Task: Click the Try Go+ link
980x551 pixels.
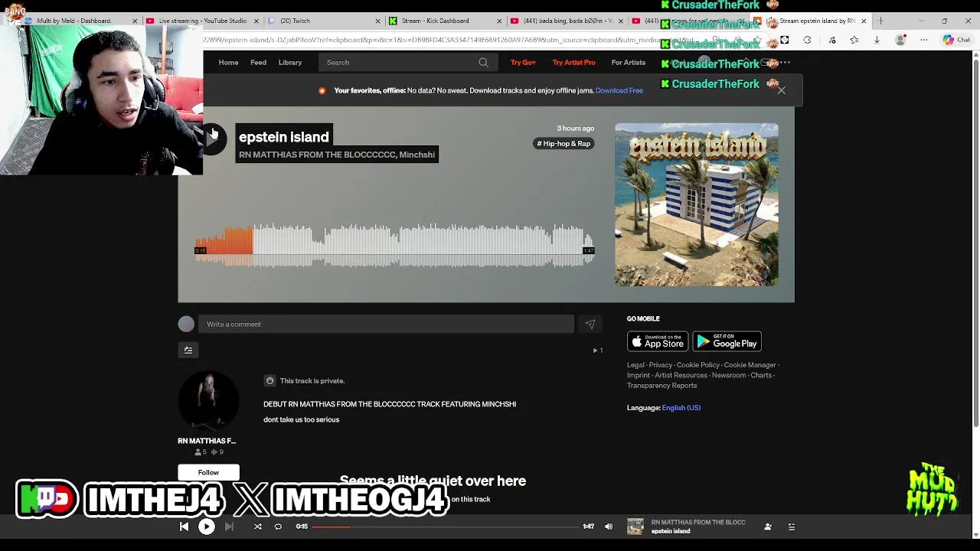Action: [x=523, y=63]
